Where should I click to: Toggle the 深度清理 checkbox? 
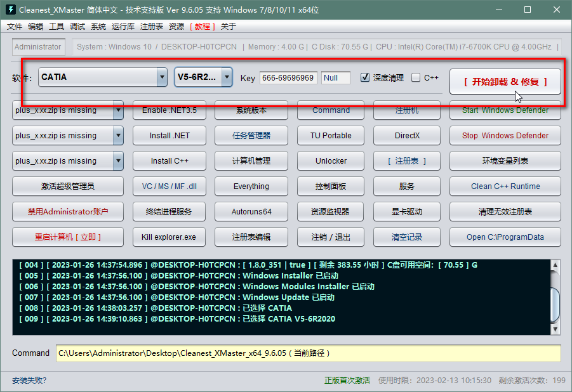coord(365,77)
